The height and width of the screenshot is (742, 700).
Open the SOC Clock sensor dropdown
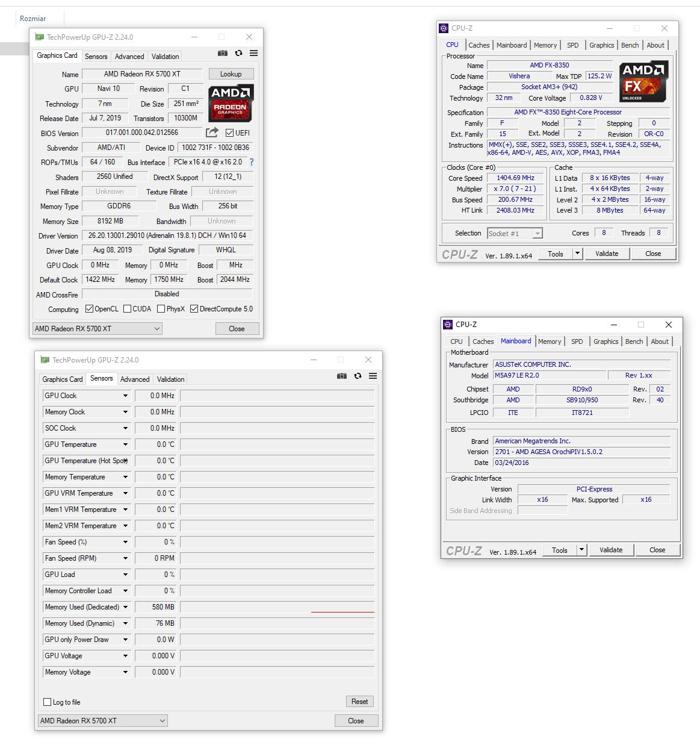pos(126,428)
